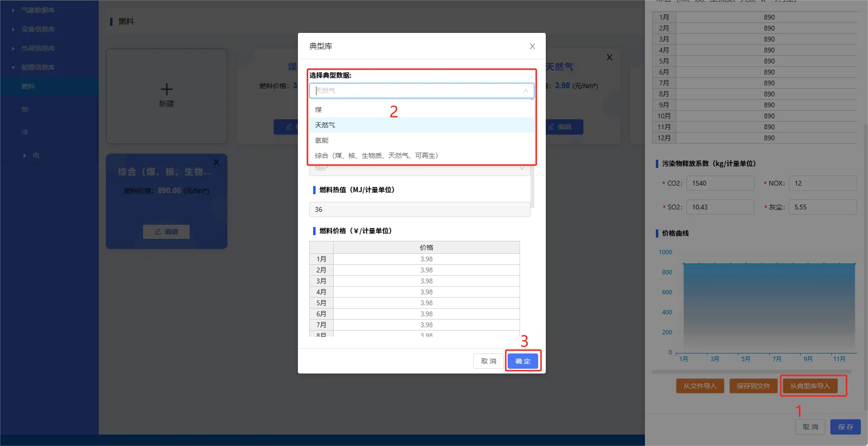Click the 4月 price cell in dialog
This screenshot has width=868, height=446.
(x=426, y=292)
